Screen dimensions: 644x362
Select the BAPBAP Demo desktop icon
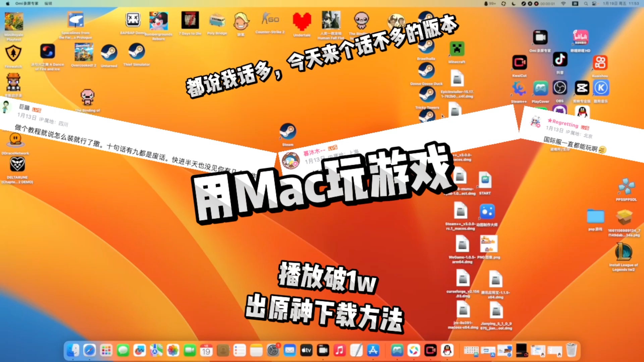tap(133, 20)
